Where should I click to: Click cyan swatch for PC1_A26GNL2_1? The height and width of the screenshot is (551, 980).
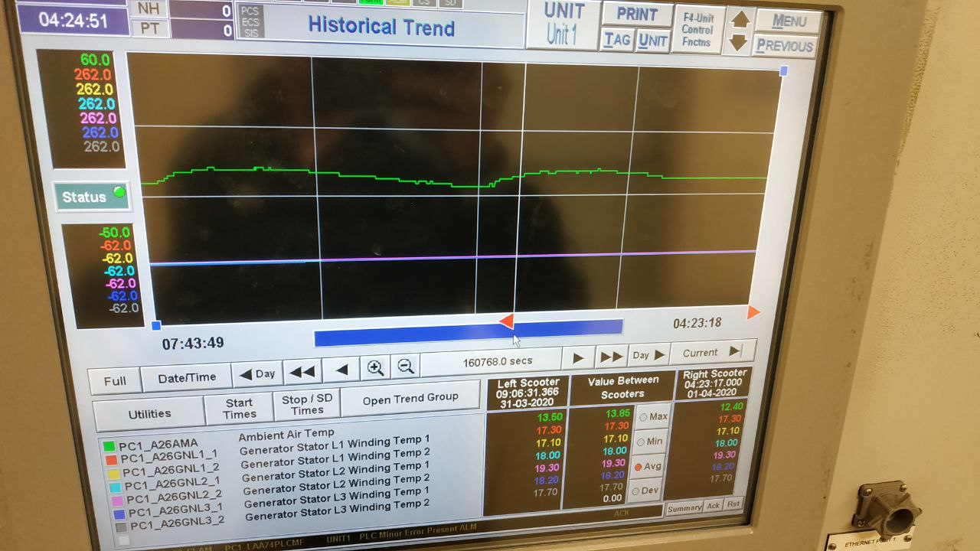116,486
